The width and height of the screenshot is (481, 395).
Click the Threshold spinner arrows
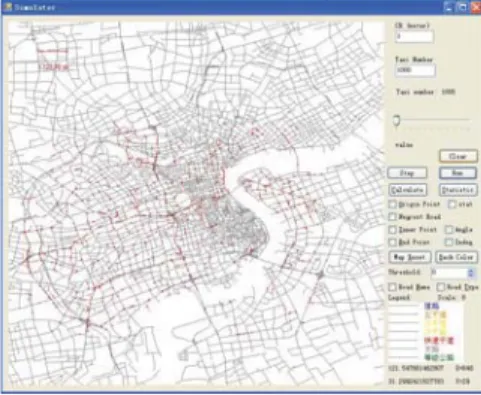(471, 273)
